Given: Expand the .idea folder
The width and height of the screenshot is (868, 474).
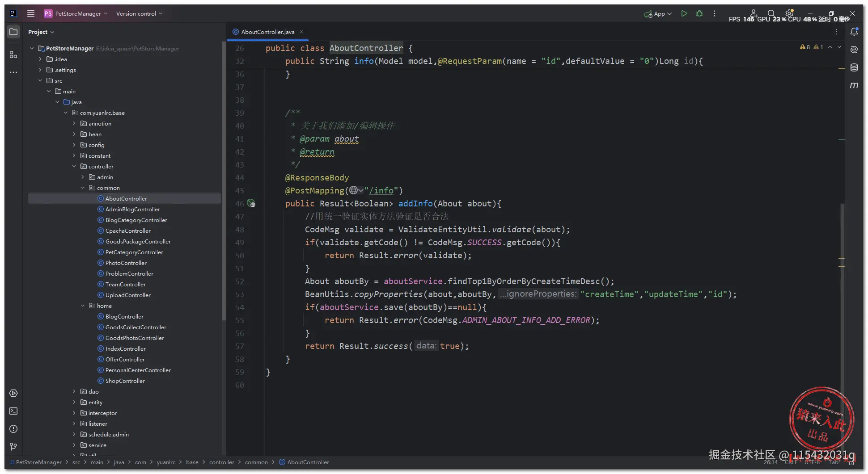Looking at the screenshot, I should [x=40, y=59].
